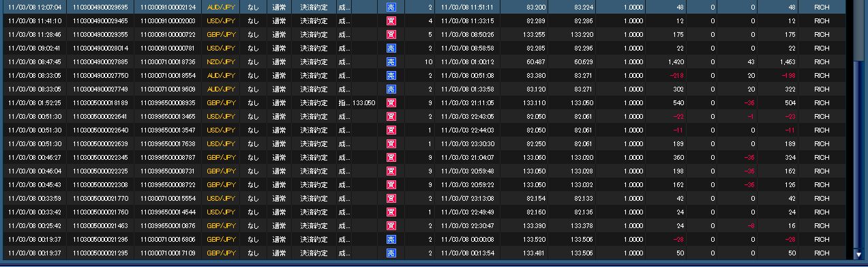Click the buy badge in the 01:52:25 GBP/JPY row
Image resolution: width=868 pixels, height=267 pixels.
coord(391,102)
